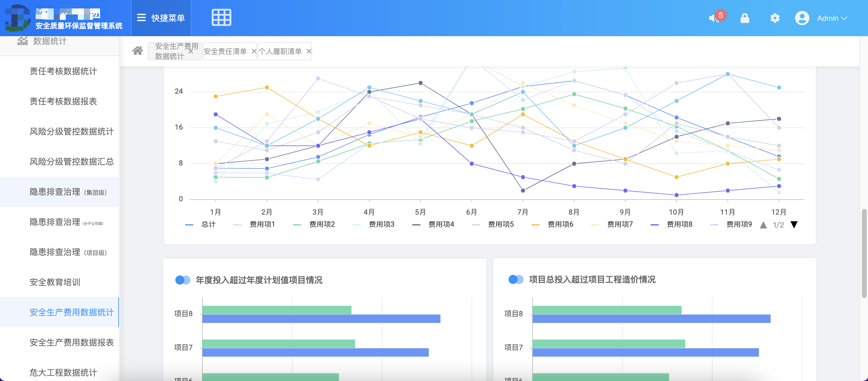Toggle the 费用项8 series in legend
The width and height of the screenshot is (868, 381).
(x=672, y=225)
